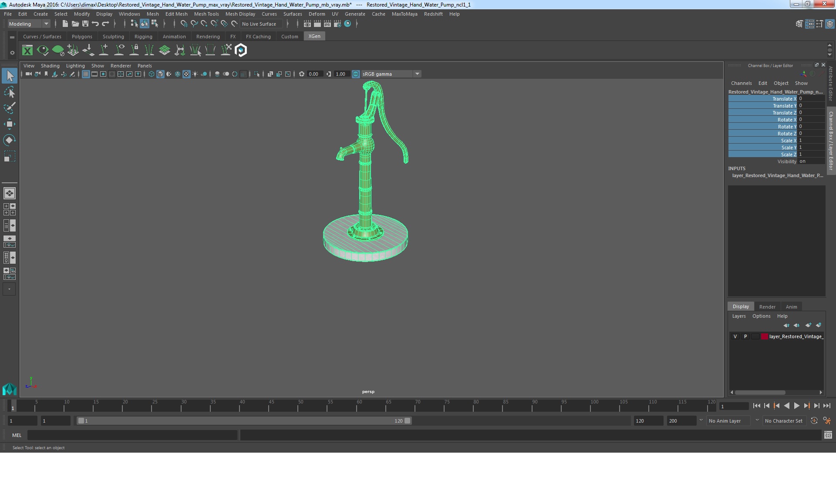This screenshot has width=836, height=504.
Task: Open Render Settings window
Action: pyautogui.click(x=337, y=24)
